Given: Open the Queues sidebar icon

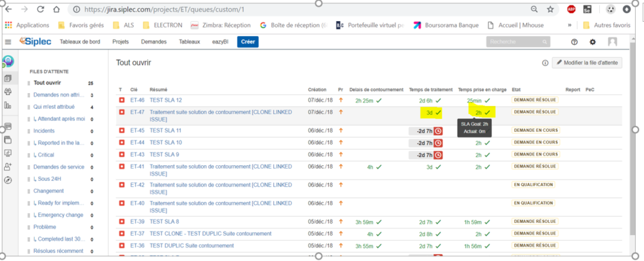Looking at the screenshot, I should point(7,78).
